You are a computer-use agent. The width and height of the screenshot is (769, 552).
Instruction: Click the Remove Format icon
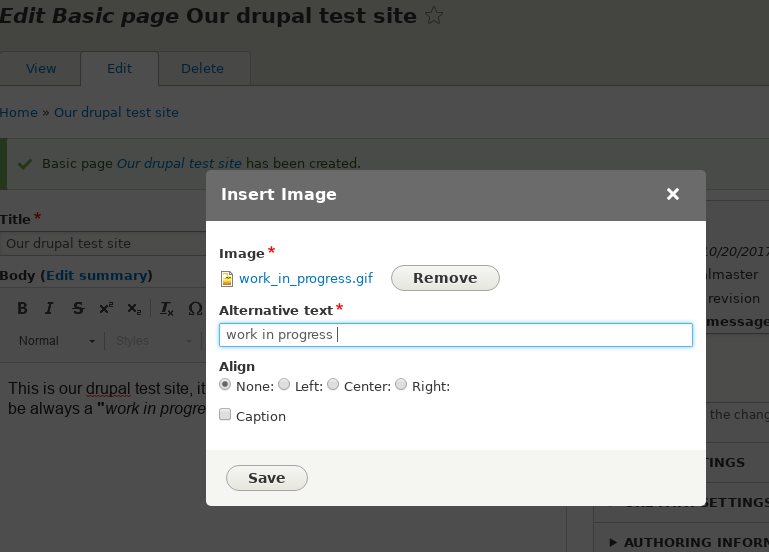point(166,308)
